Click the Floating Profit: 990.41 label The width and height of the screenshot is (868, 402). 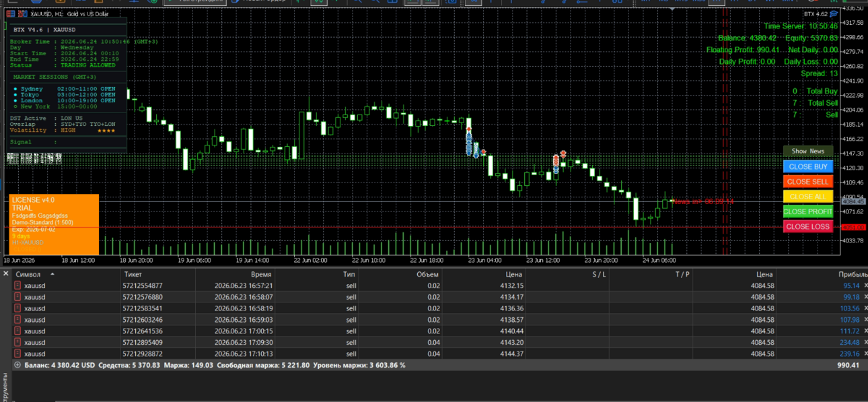point(743,49)
